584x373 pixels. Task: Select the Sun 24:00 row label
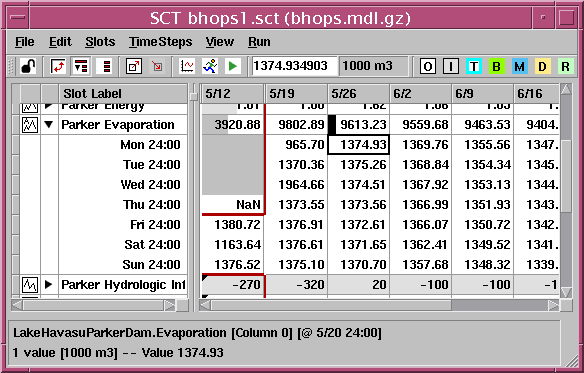pyautogui.click(x=152, y=265)
